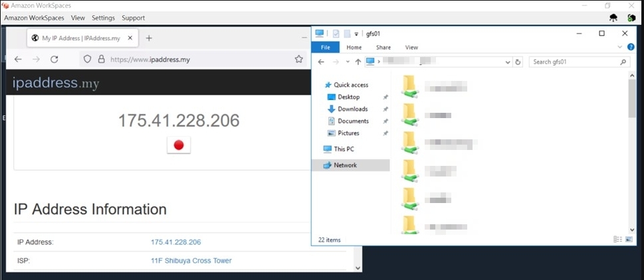
Task: Select the View tab in Explorer ribbon
Action: pyautogui.click(x=411, y=47)
